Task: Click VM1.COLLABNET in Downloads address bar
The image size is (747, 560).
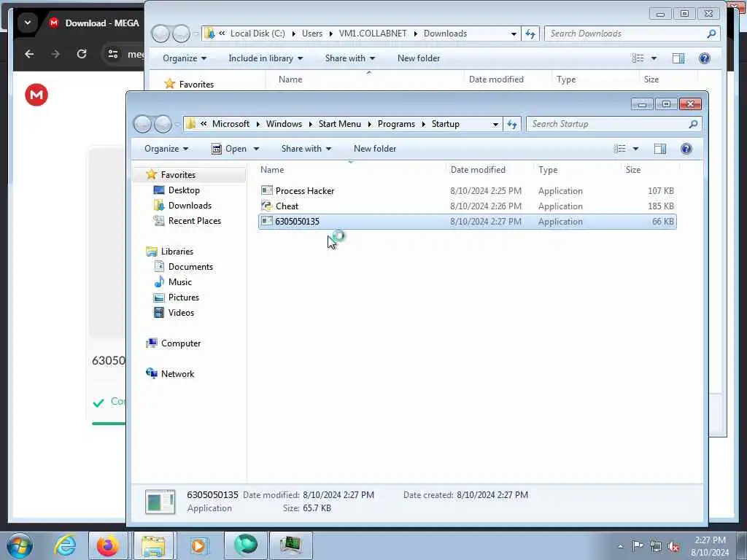Action: (373, 34)
